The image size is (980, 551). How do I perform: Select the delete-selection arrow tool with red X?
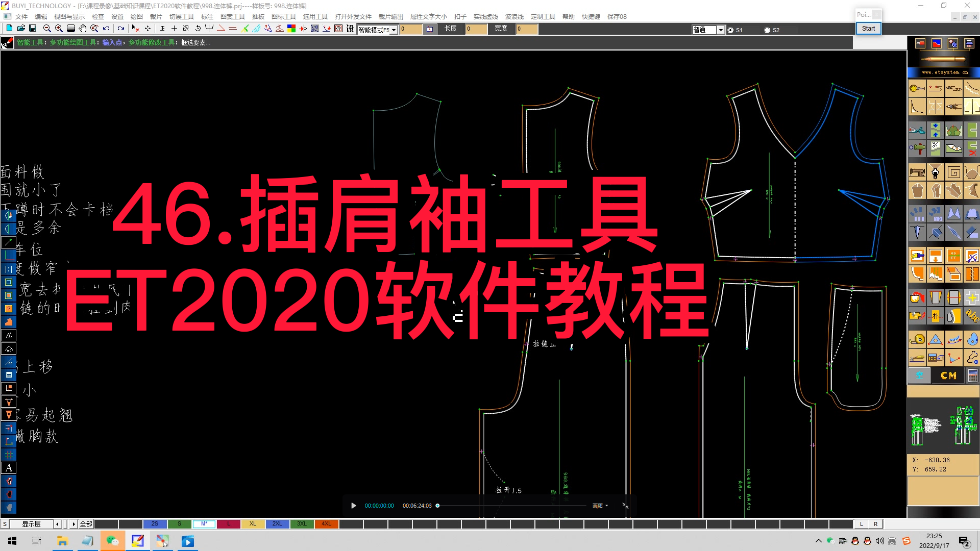(x=135, y=29)
